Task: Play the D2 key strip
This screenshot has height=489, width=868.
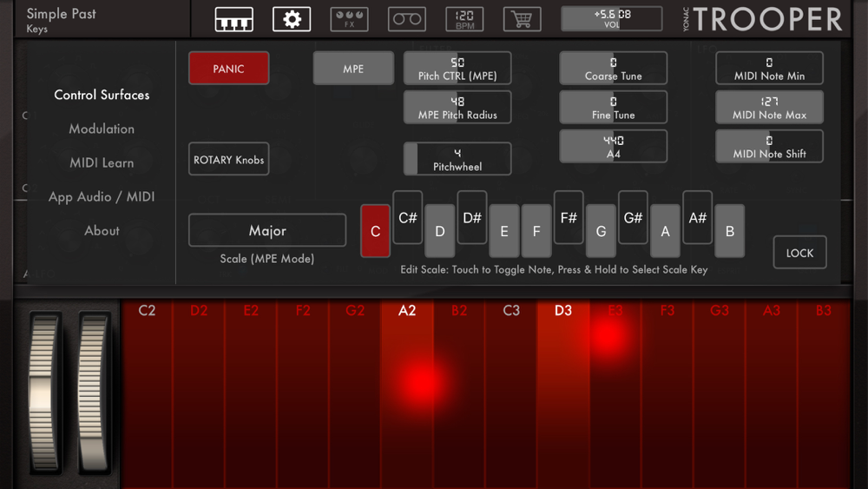Action: 199,394
